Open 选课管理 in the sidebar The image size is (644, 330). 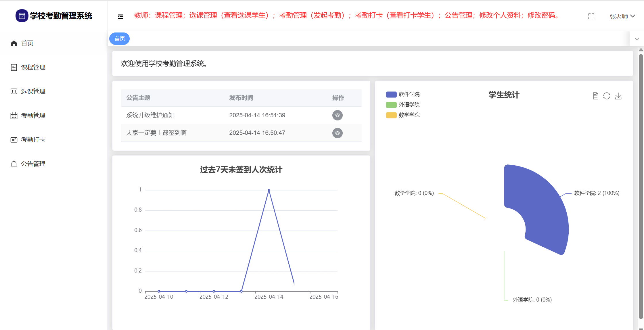[33, 91]
